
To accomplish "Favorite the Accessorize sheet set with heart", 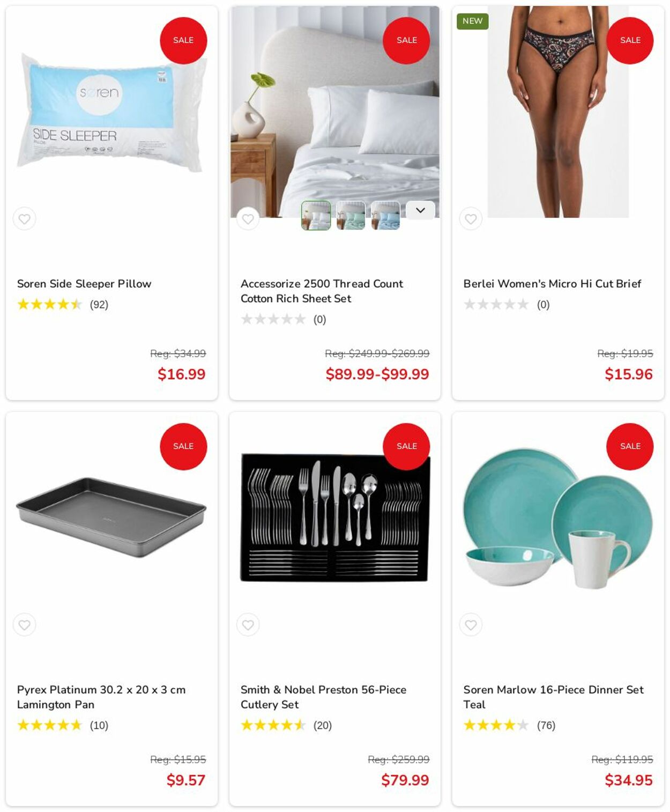I will [248, 219].
